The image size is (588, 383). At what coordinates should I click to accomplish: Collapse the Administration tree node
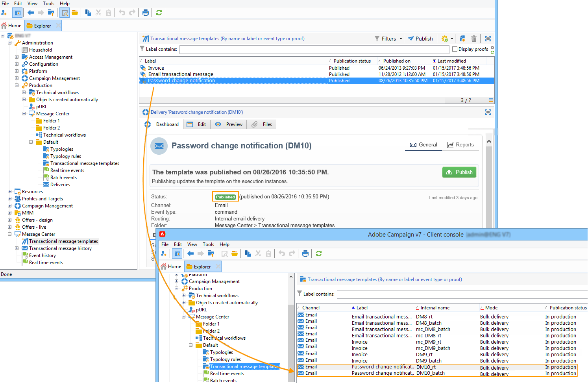click(9, 43)
